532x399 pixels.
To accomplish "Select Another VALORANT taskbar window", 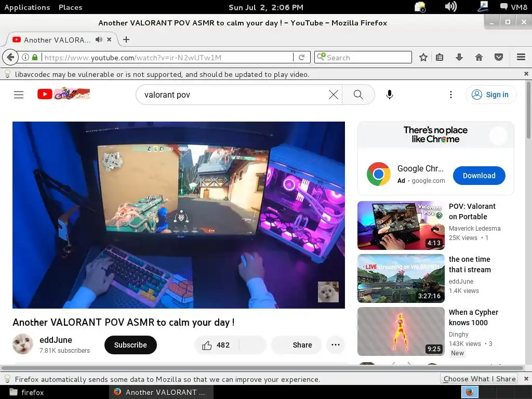I will (x=161, y=392).
